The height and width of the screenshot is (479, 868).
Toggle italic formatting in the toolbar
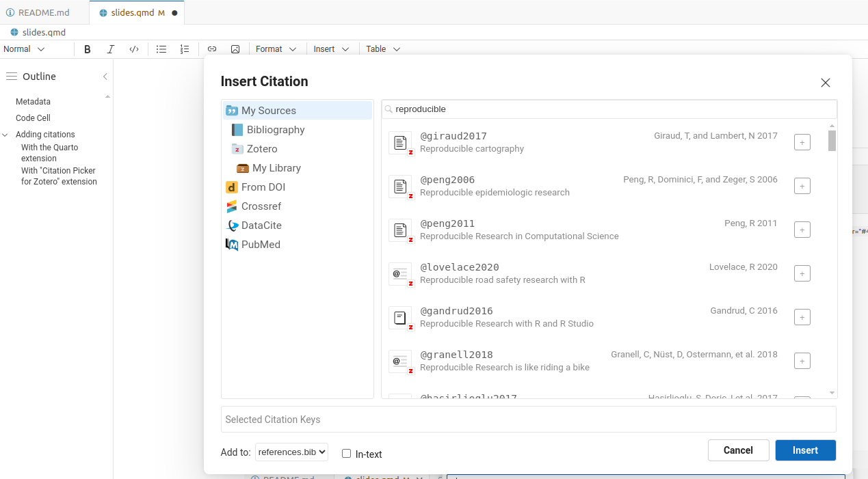[111, 49]
